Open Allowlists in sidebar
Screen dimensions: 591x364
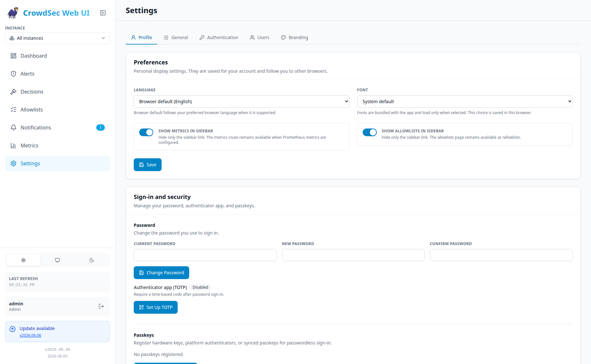[57, 110]
